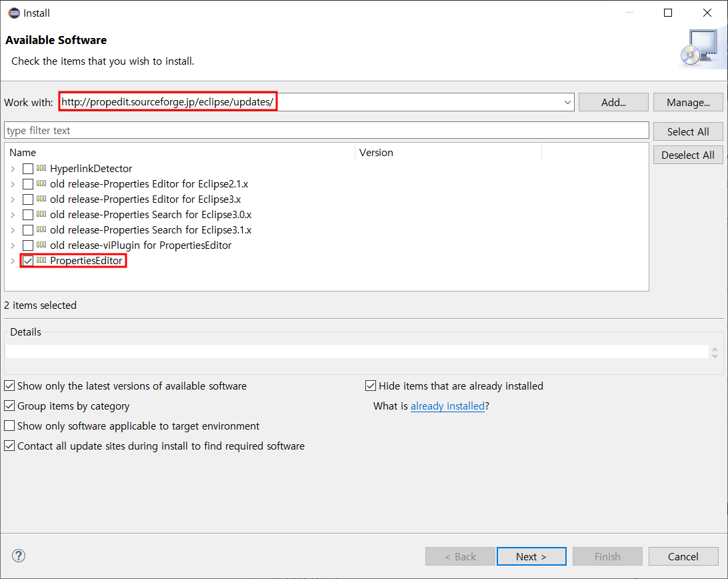Image resolution: width=728 pixels, height=579 pixels.
Task: Toggle Hide items that are already installed
Action: pos(371,386)
